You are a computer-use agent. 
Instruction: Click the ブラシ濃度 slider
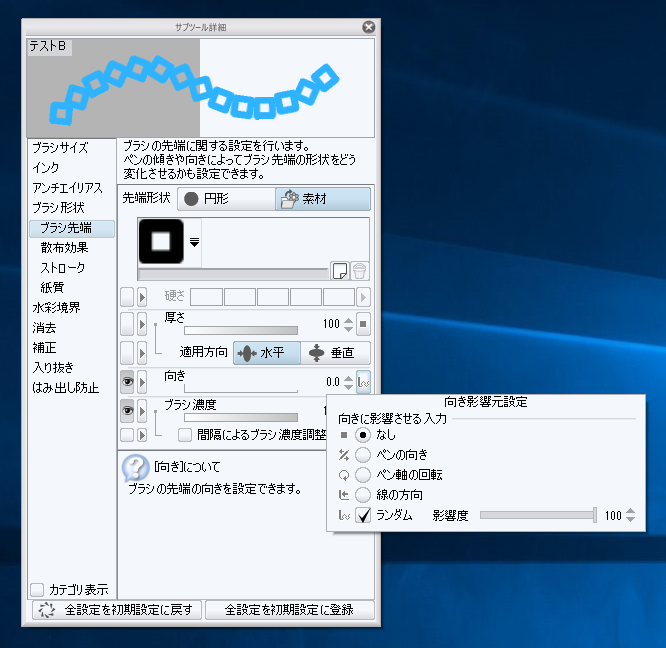coord(241,417)
